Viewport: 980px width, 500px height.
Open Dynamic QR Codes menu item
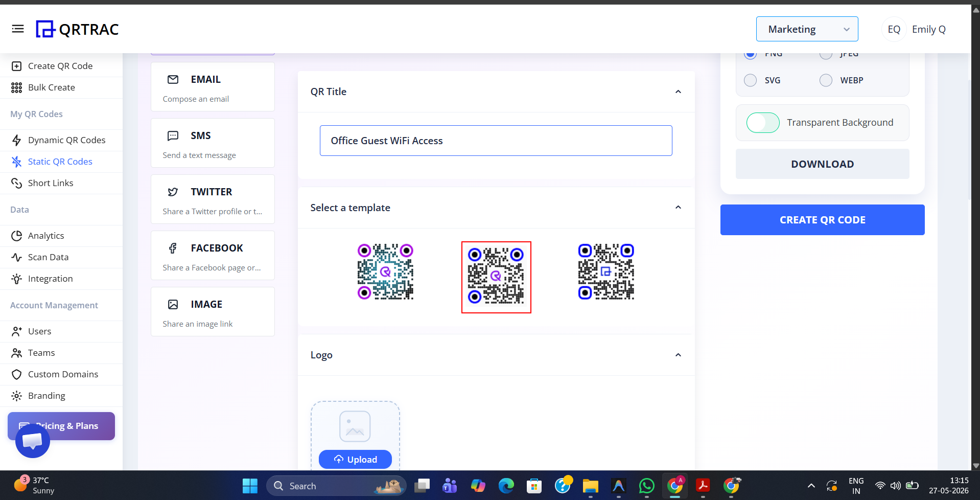coord(61,140)
